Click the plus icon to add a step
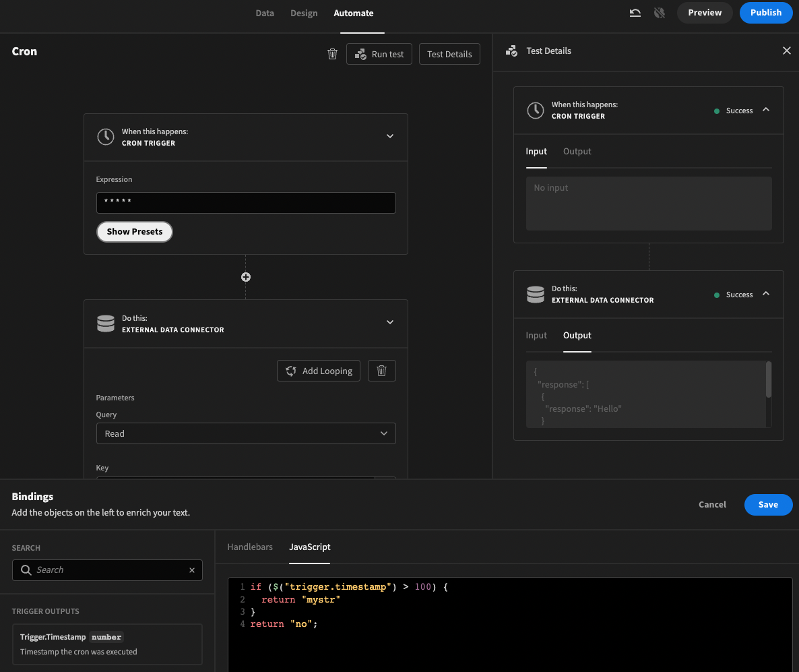The image size is (799, 672). click(246, 277)
